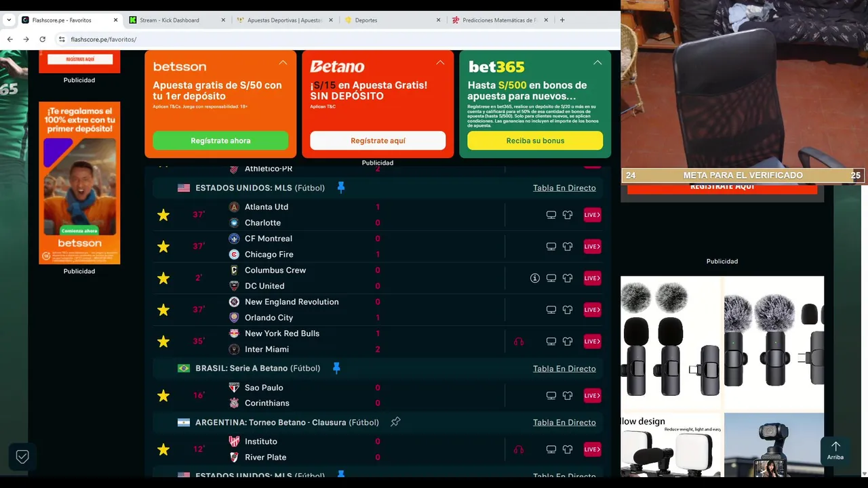This screenshot has height=488, width=868.
Task: Open a new browser tab
Action: pos(562,20)
